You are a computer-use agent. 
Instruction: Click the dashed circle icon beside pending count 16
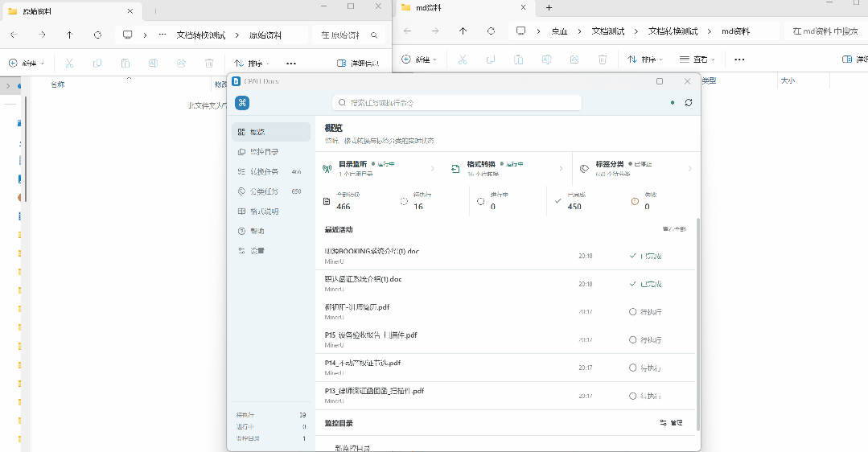click(404, 201)
